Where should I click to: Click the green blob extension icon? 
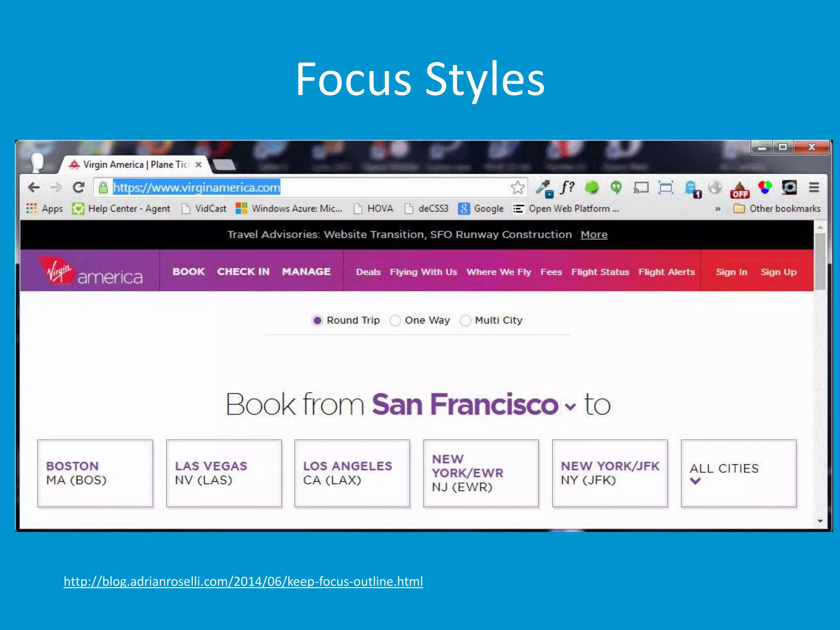591,188
